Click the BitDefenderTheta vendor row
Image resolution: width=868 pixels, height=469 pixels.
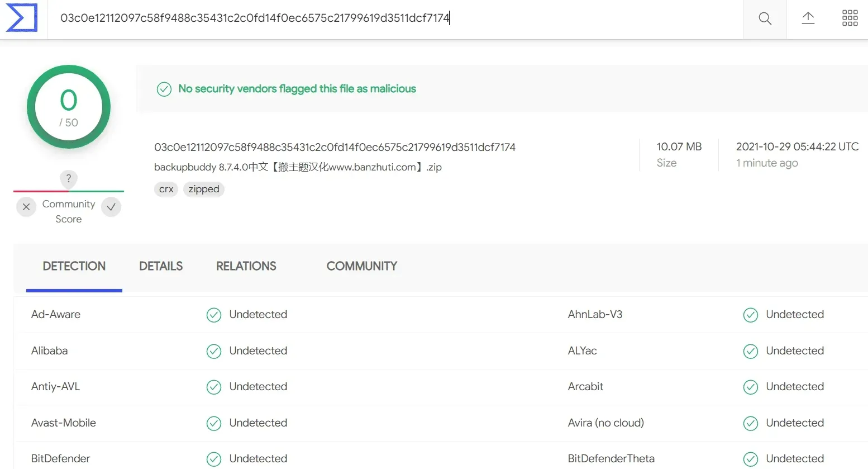click(718, 458)
